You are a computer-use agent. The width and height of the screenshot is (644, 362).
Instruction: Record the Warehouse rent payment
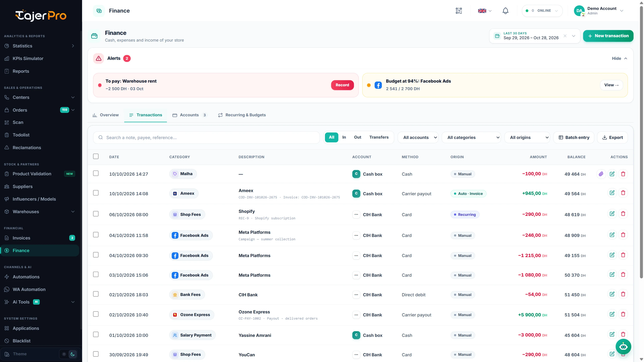(342, 85)
